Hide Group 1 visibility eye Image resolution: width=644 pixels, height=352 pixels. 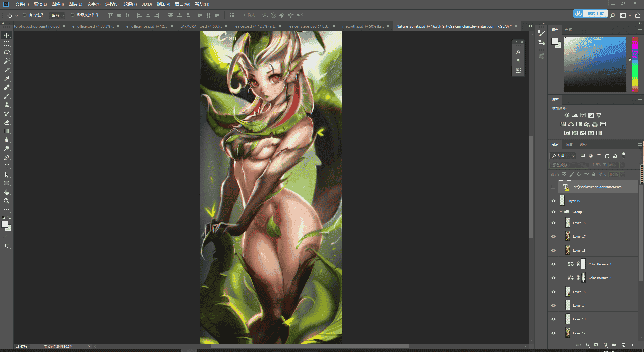(553, 212)
